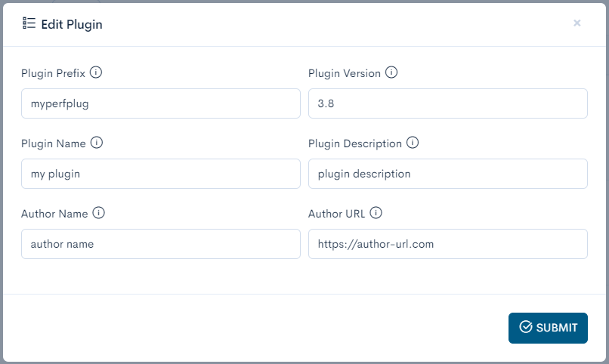Focus the Plugin Prefix field containing myperfplug

coord(161,103)
